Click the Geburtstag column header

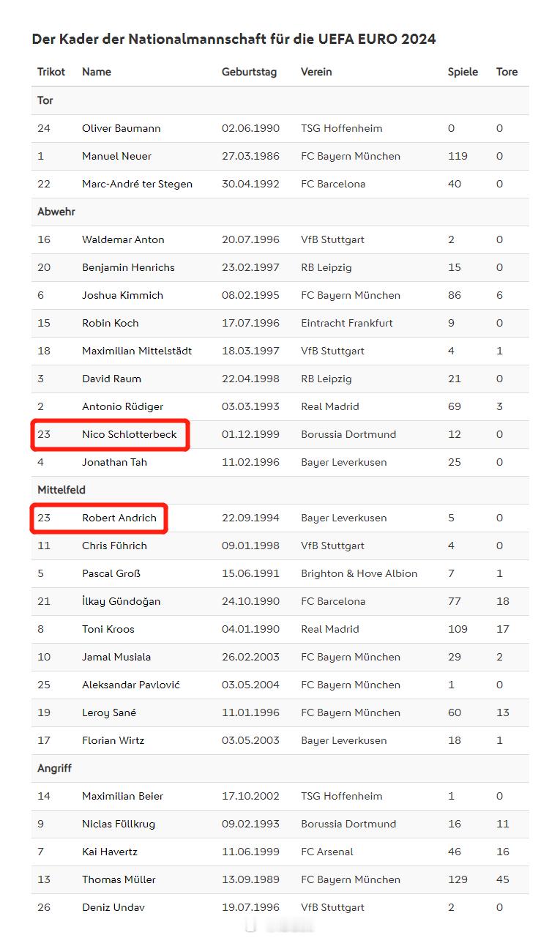coord(249,72)
